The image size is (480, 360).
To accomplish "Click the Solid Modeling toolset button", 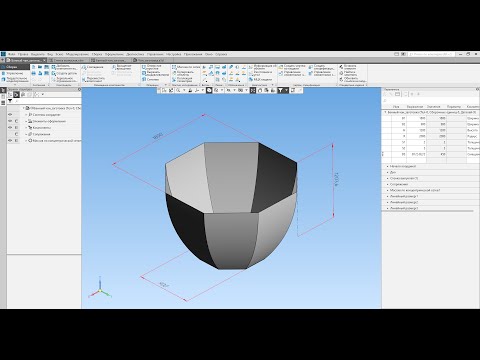I will click(15, 80).
